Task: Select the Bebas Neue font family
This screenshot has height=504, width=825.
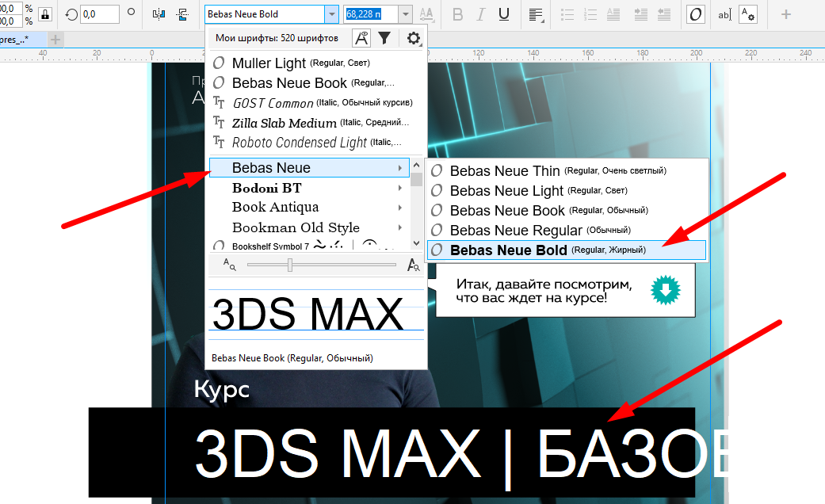Action: pyautogui.click(x=309, y=168)
